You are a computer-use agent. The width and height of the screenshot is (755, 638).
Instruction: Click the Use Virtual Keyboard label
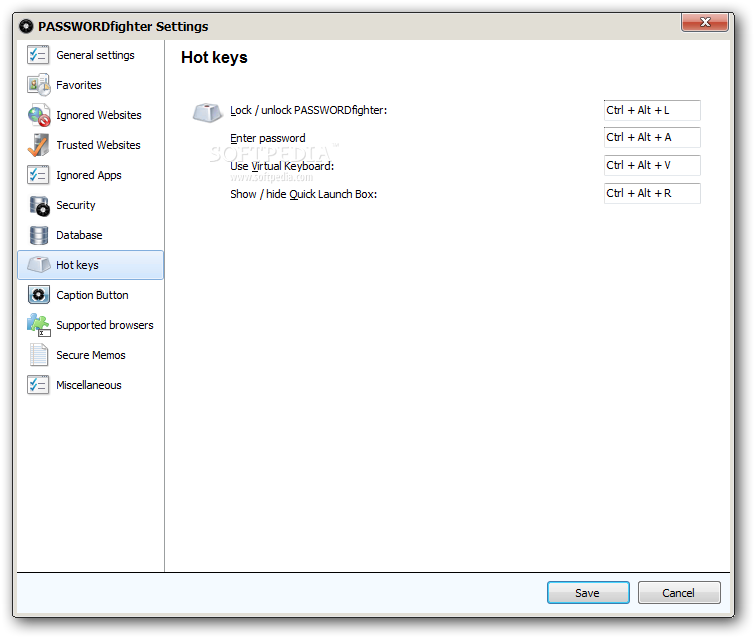click(x=282, y=166)
